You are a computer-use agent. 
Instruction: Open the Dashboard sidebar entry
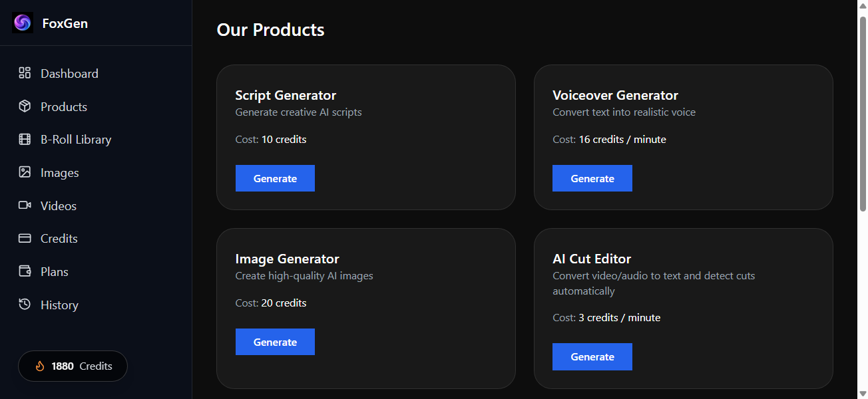coord(69,72)
